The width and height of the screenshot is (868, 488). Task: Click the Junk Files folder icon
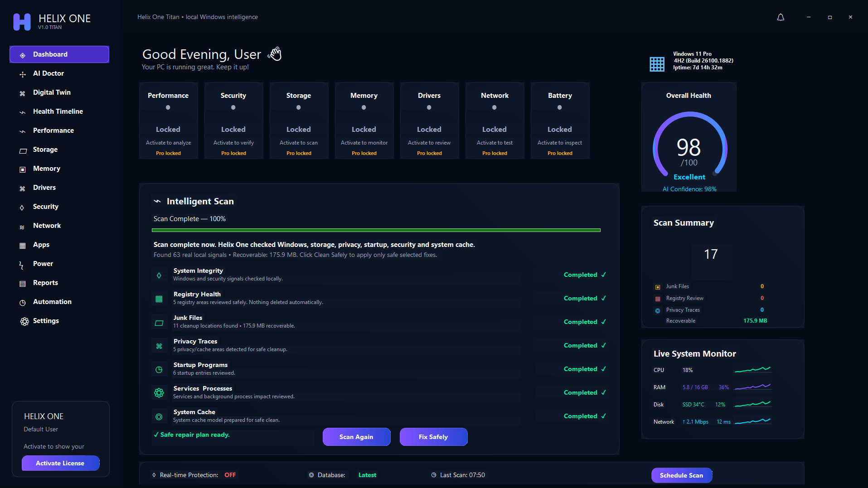pos(159,323)
